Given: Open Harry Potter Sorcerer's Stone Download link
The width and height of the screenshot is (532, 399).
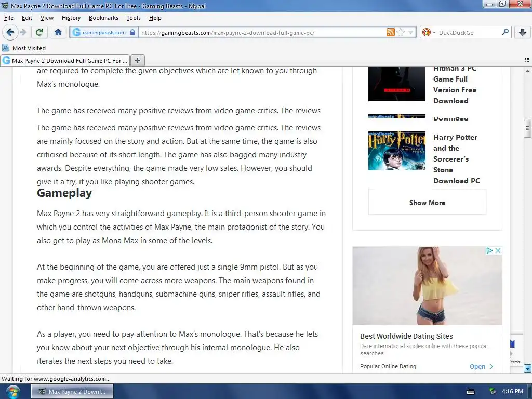Looking at the screenshot, I should [456, 159].
